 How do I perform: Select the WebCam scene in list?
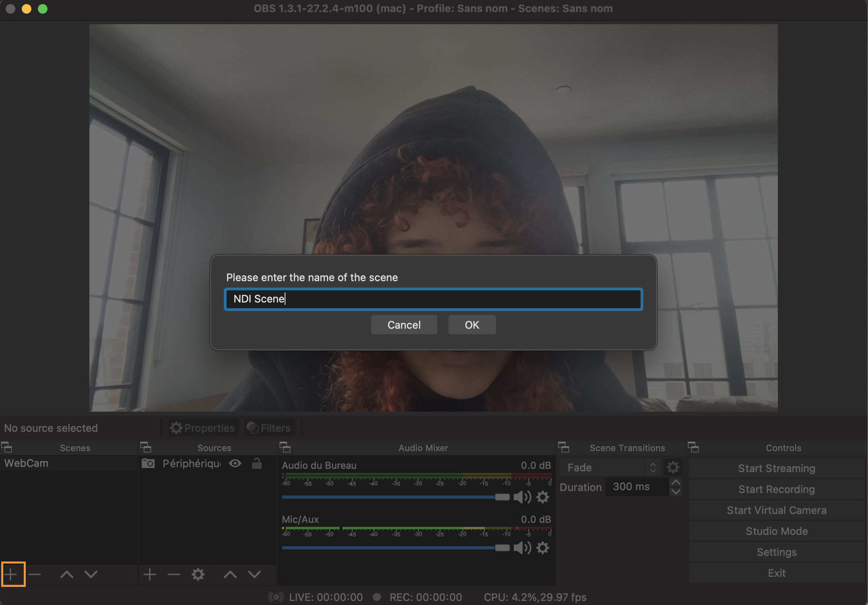(27, 464)
